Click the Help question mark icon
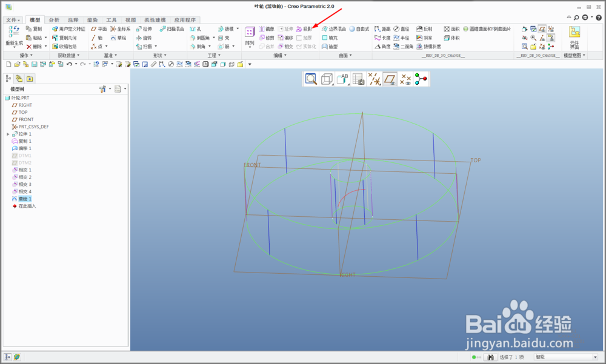Screen dimensions: 606x364 599,18
